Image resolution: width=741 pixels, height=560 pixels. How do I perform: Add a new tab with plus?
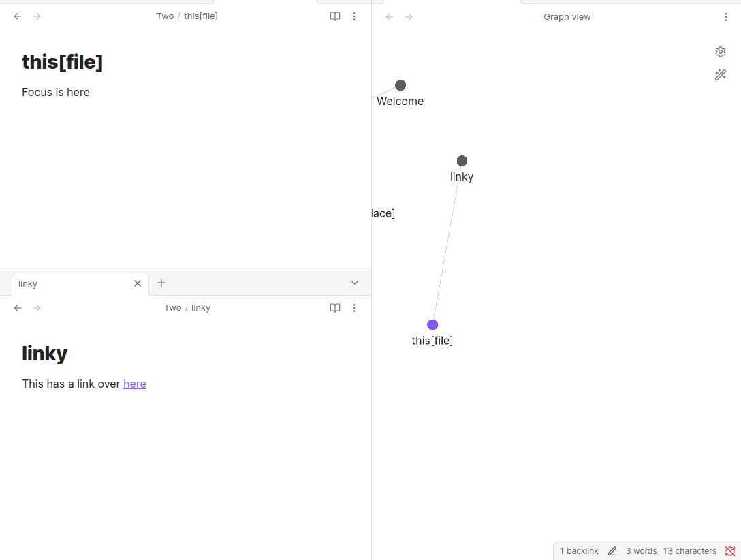coord(161,283)
